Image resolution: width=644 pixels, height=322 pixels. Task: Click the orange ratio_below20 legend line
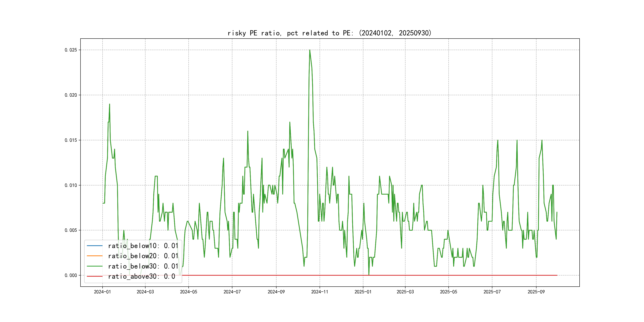(x=94, y=256)
